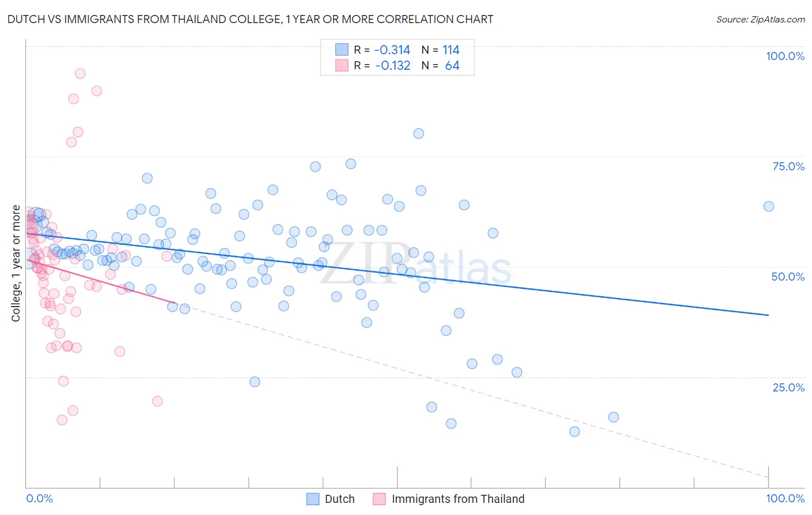Click the far-right blue data point near 64%
The image size is (812, 515).
point(769,206)
